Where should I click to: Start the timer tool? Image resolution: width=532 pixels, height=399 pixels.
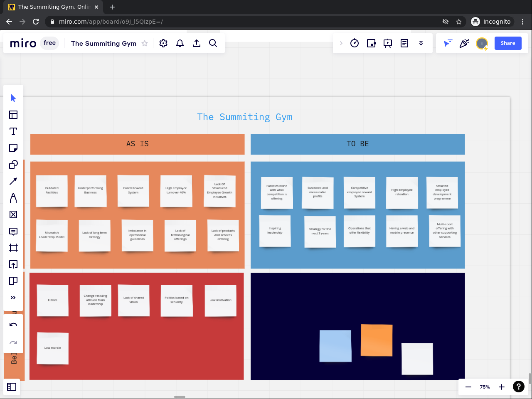[x=355, y=43]
